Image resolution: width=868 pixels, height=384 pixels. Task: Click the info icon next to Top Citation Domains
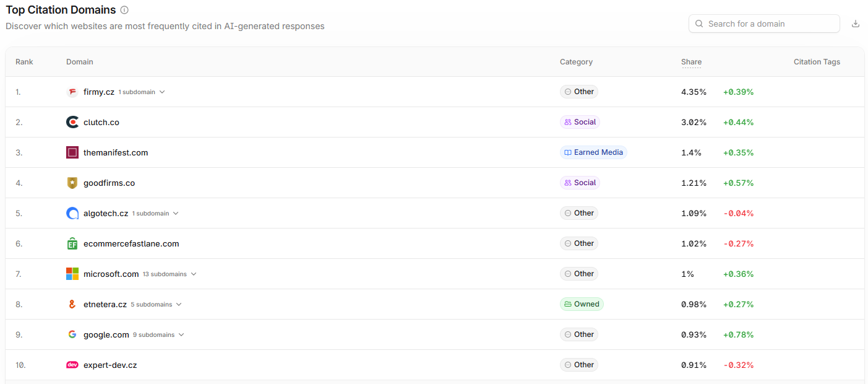click(x=124, y=10)
